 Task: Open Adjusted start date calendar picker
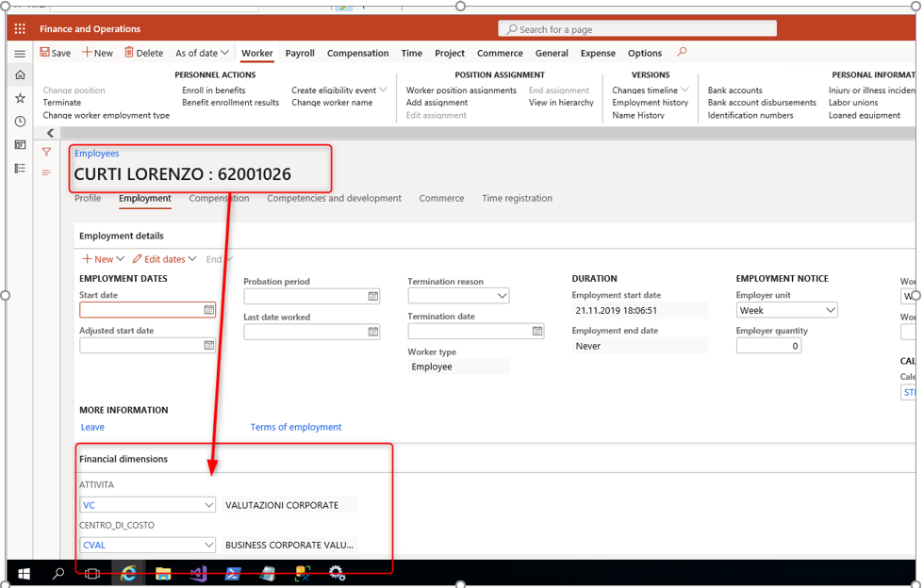(209, 346)
